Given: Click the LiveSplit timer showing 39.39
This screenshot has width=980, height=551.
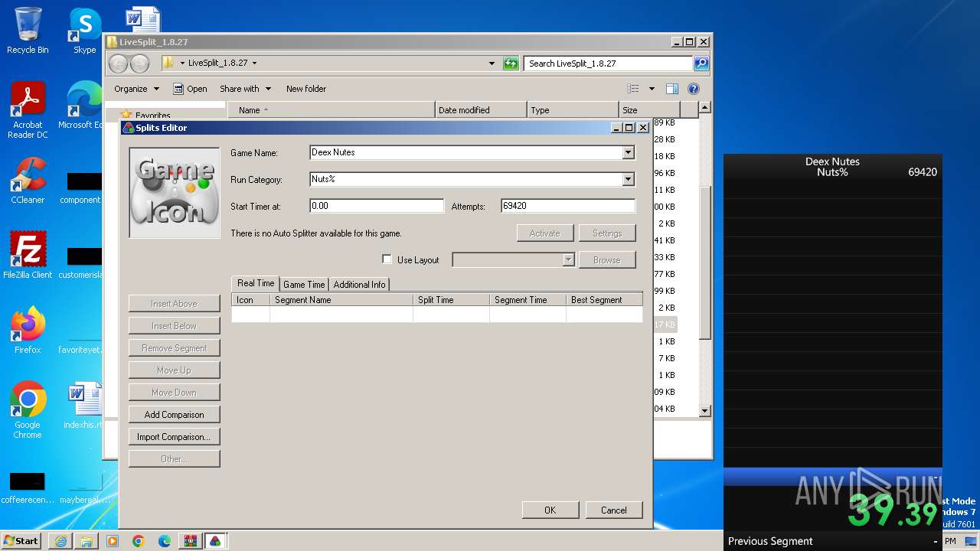Looking at the screenshot, I should pyautogui.click(x=893, y=511).
